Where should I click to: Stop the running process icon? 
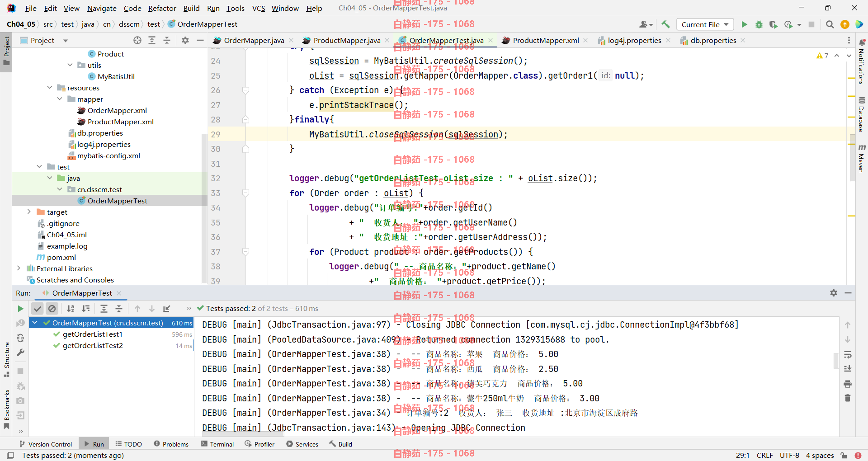click(x=811, y=24)
